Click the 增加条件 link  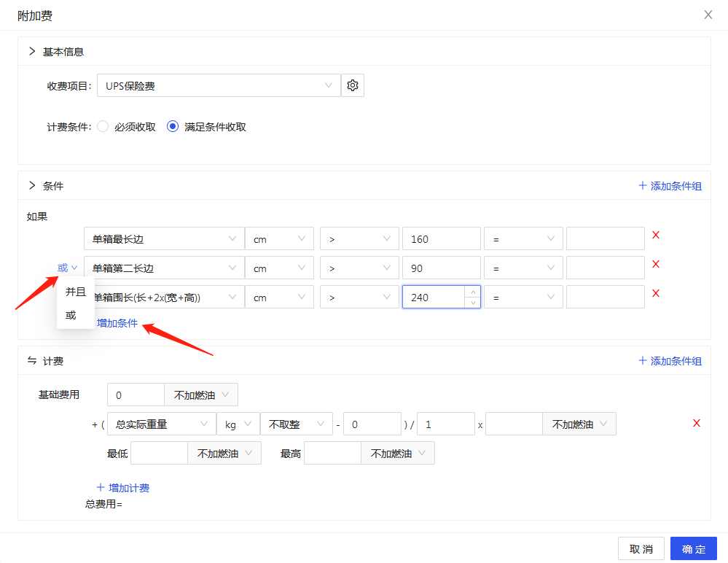(117, 323)
